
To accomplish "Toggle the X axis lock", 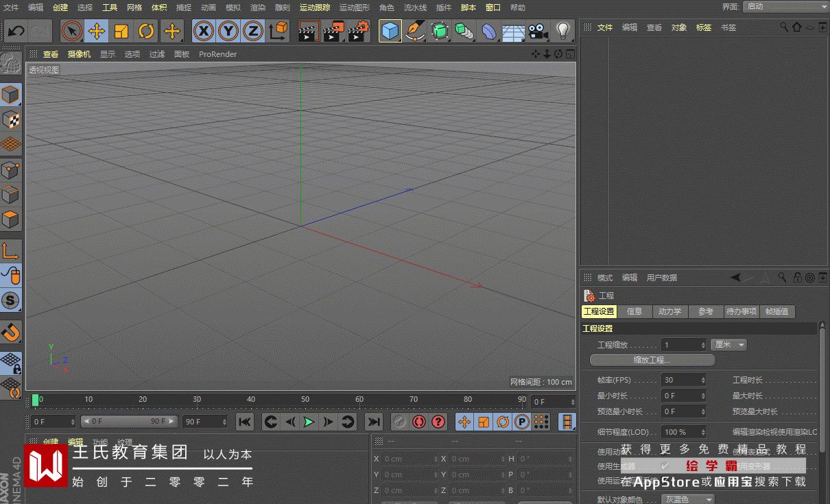I will 203,31.
